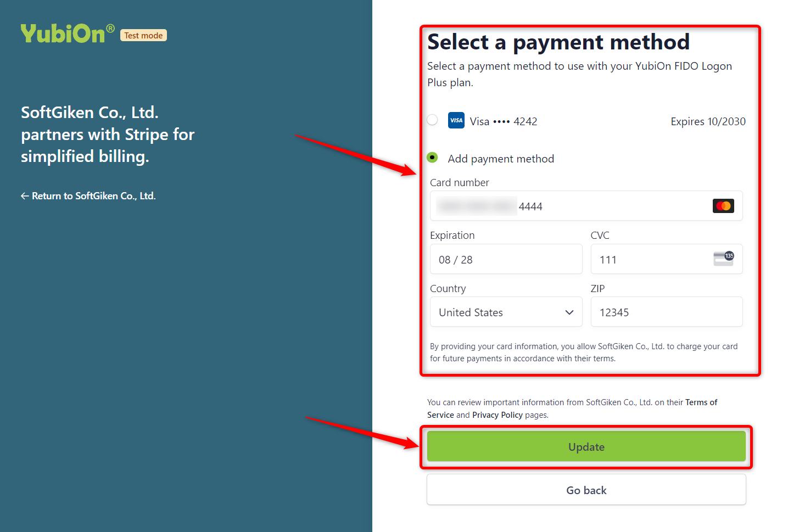Click the Country field label
Image resolution: width=788 pixels, height=532 pixels.
pos(448,288)
